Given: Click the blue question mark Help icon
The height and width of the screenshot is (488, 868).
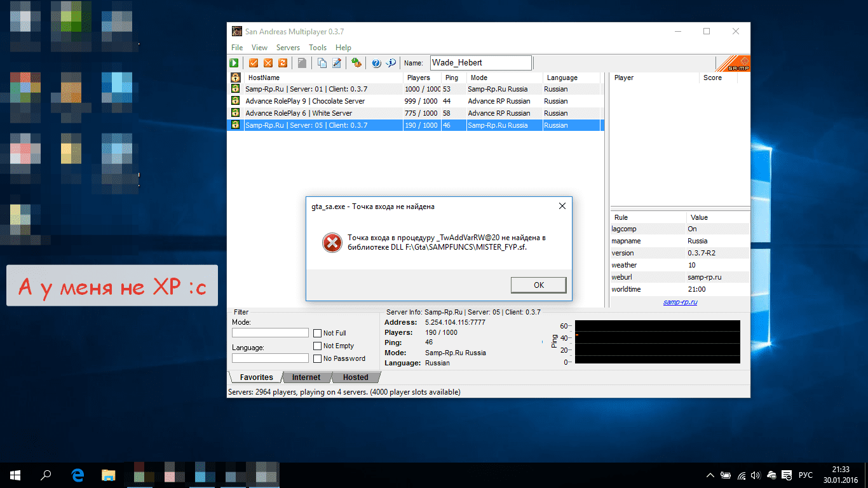Looking at the screenshot, I should click(376, 63).
